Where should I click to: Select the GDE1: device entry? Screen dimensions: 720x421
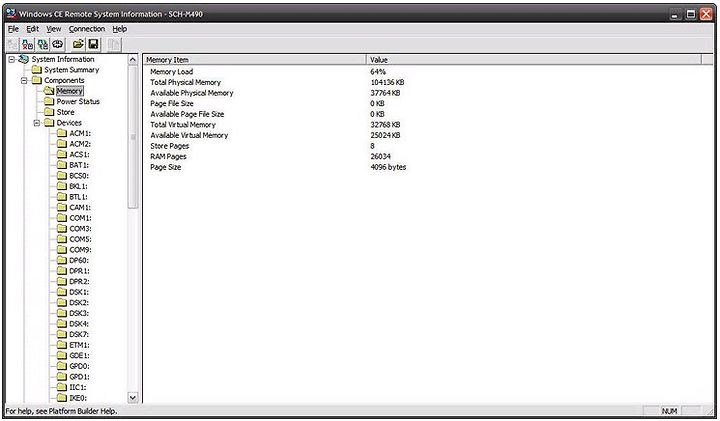point(79,355)
